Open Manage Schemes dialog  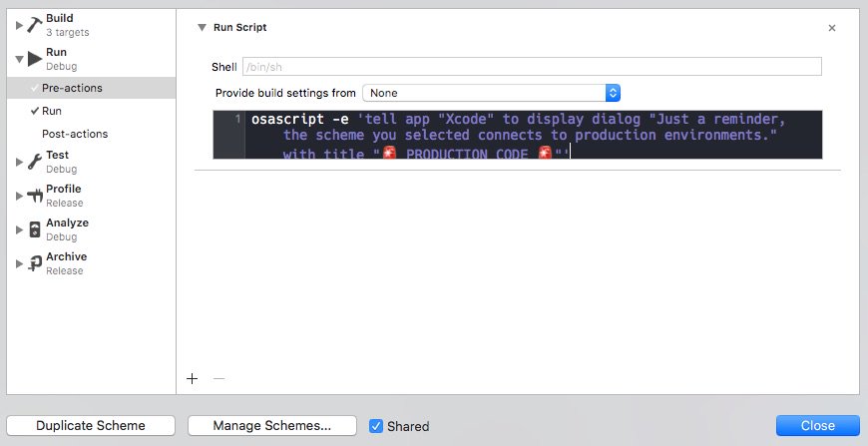tap(271, 425)
